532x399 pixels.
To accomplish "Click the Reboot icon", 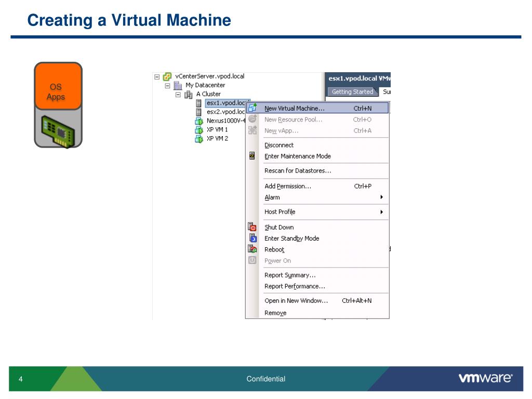I will (x=252, y=249).
